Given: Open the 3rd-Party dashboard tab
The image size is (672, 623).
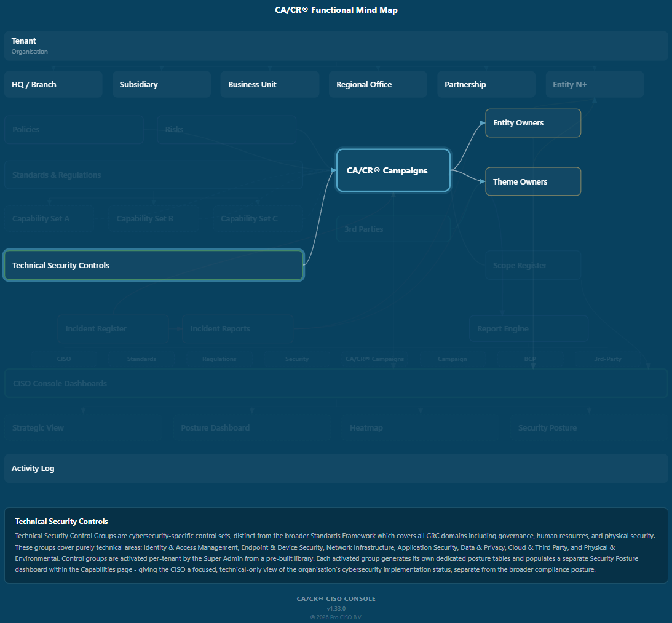Looking at the screenshot, I should [x=607, y=359].
